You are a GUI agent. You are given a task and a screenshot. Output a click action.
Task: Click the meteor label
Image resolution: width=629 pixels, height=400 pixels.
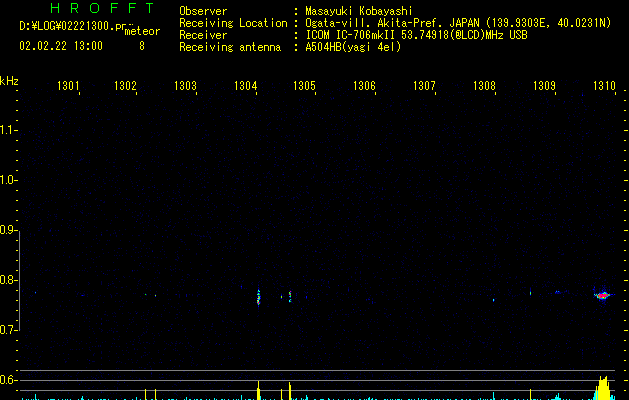pyautogui.click(x=142, y=31)
